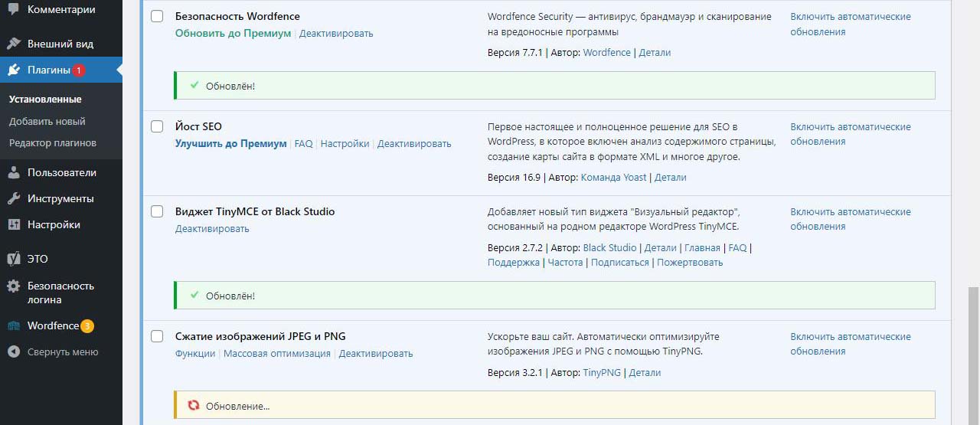Click the Comments speech bubble icon
Image resolution: width=980 pixels, height=425 pixels.
point(14,10)
